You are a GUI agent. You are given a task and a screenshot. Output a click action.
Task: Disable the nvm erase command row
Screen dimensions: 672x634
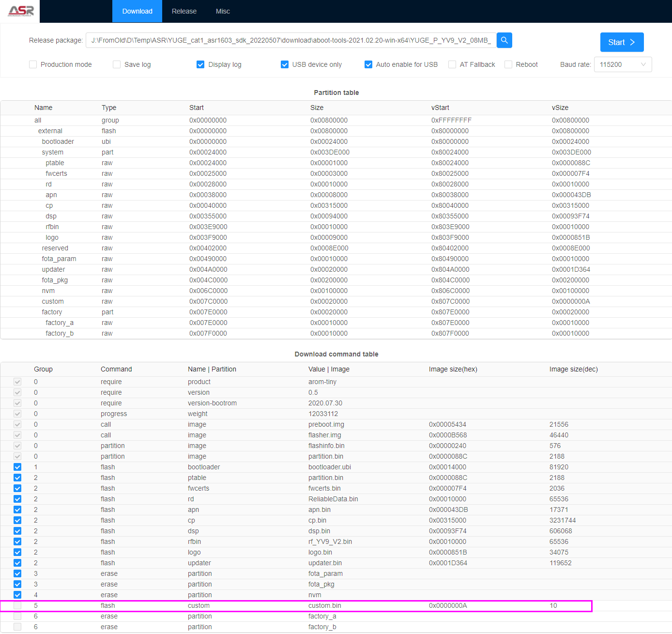pos(17,595)
